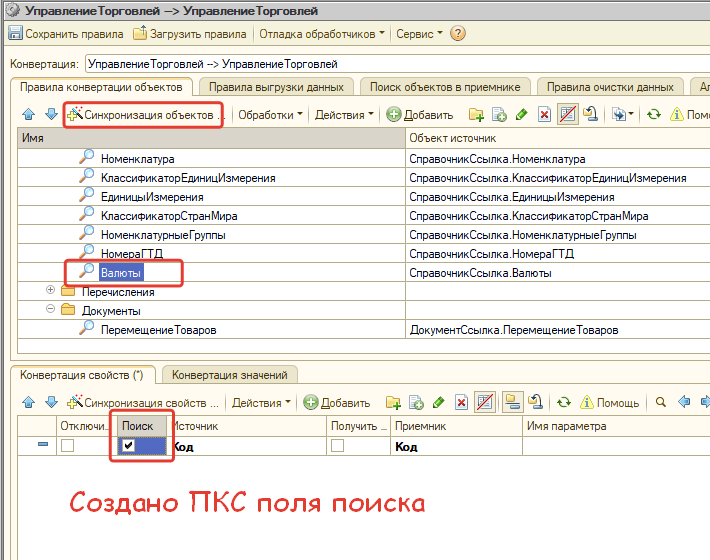Toggle disable-property crossed icon in lower toolbar
710x560 pixels.
coord(485,402)
